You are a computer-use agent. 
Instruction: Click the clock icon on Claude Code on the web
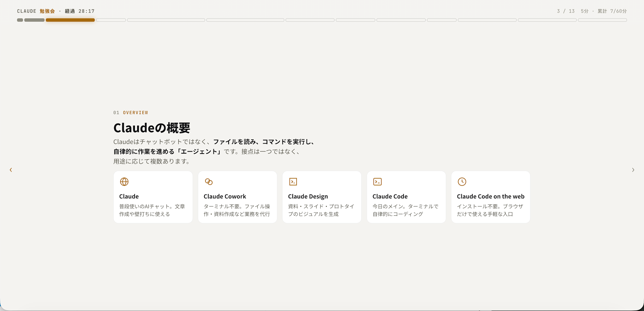(x=462, y=182)
